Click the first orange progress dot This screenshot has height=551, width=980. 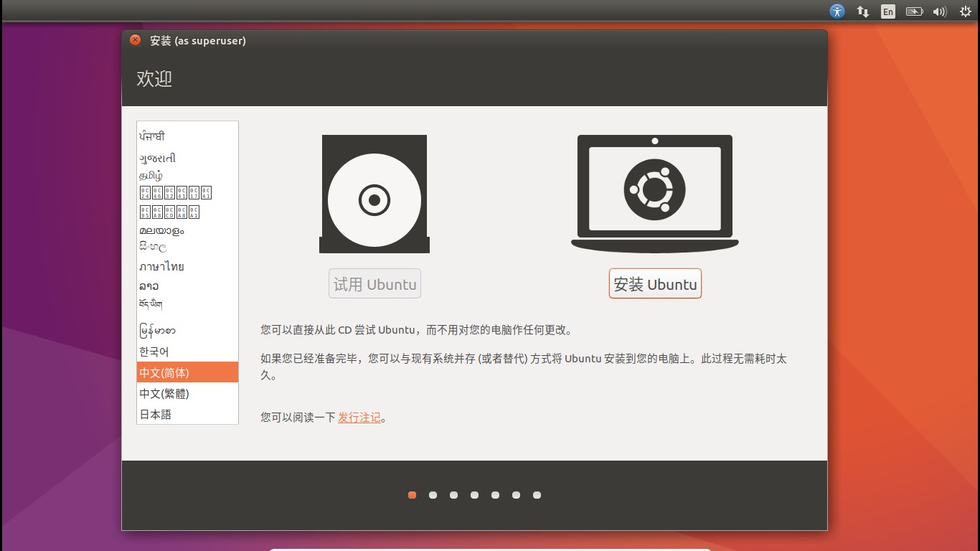[x=412, y=494]
